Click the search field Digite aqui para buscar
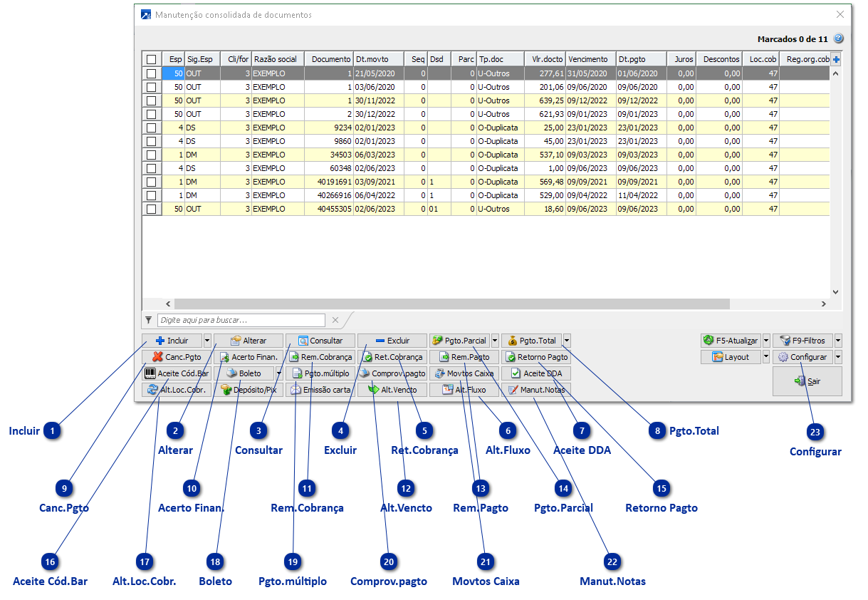Viewport: 868px width, 600px height. (x=241, y=320)
